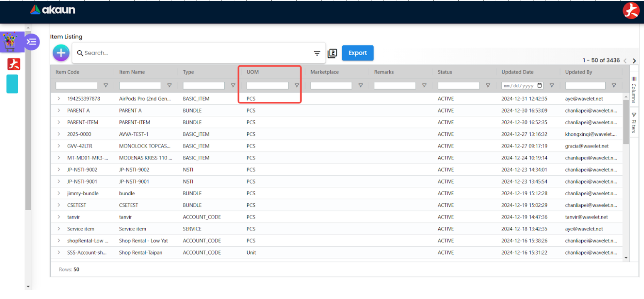Click the circular plus button to add item
Viewport: 644px width, 299px height.
tap(61, 53)
